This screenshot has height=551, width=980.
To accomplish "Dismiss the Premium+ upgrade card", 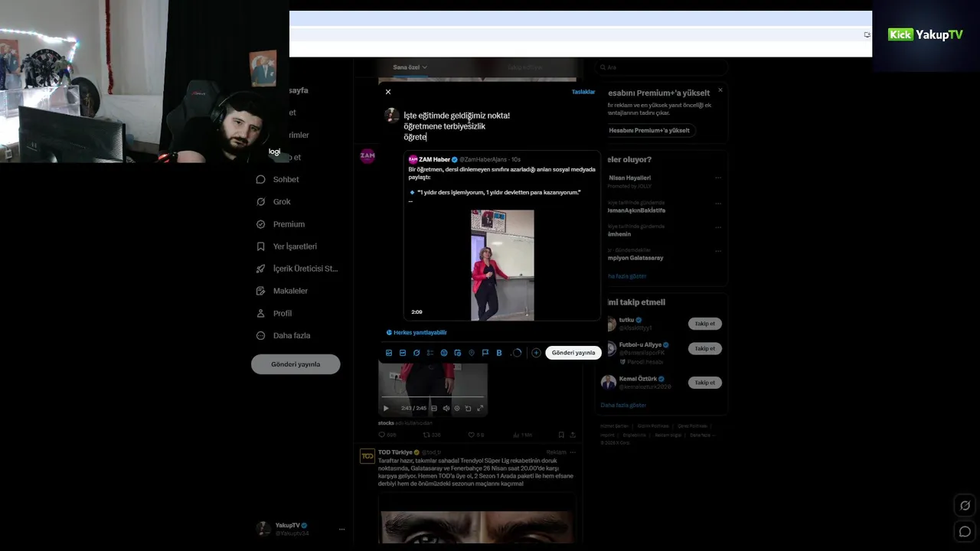I will (x=720, y=90).
